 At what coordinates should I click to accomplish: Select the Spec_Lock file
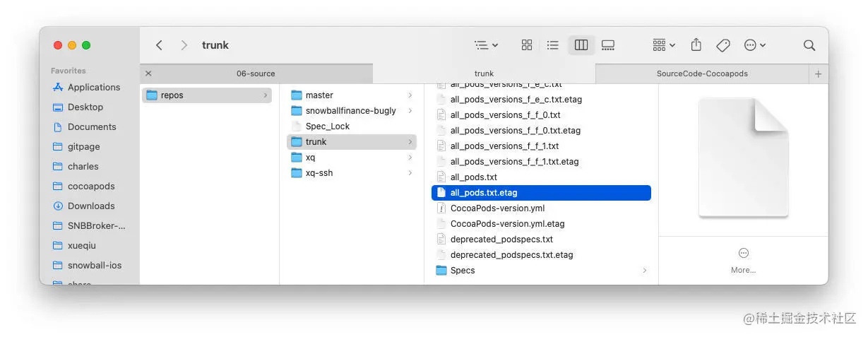tap(352, 126)
